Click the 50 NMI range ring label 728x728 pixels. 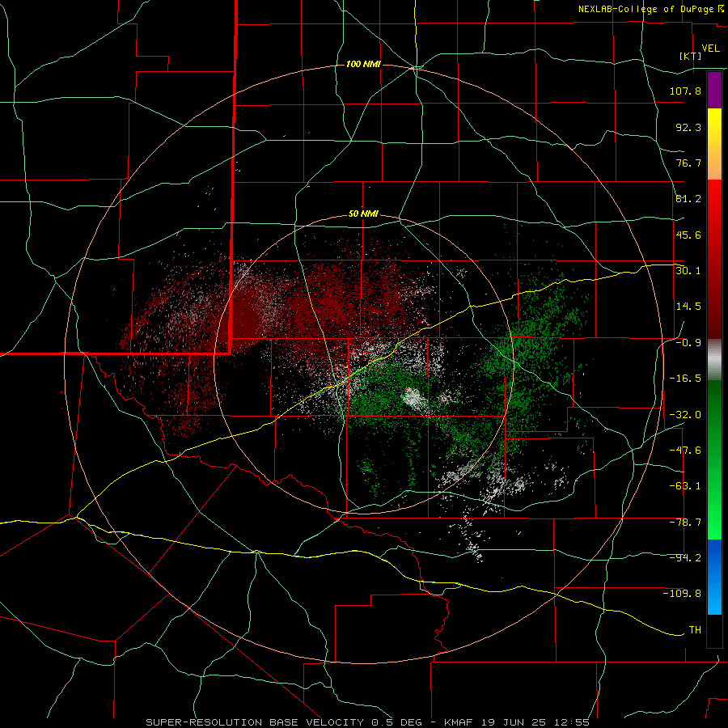pyautogui.click(x=363, y=214)
